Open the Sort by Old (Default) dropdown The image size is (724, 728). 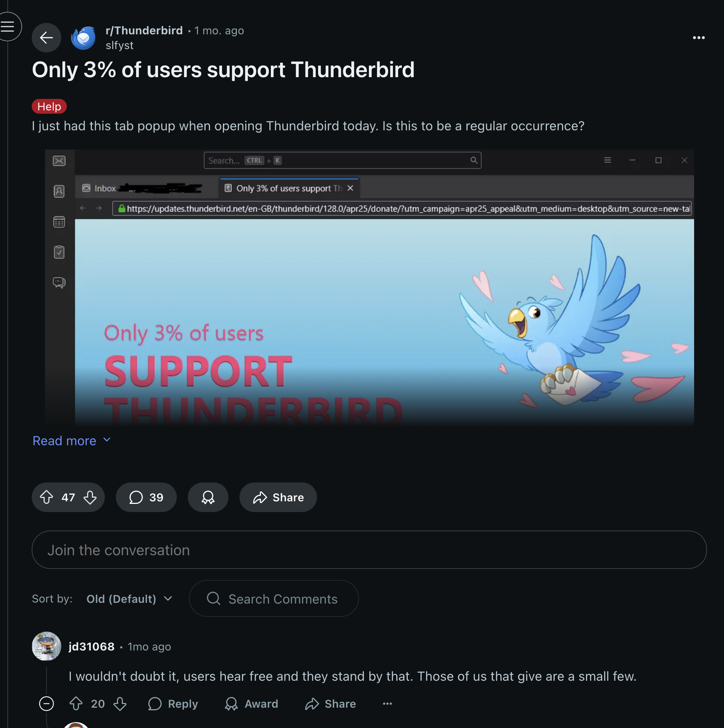point(130,599)
